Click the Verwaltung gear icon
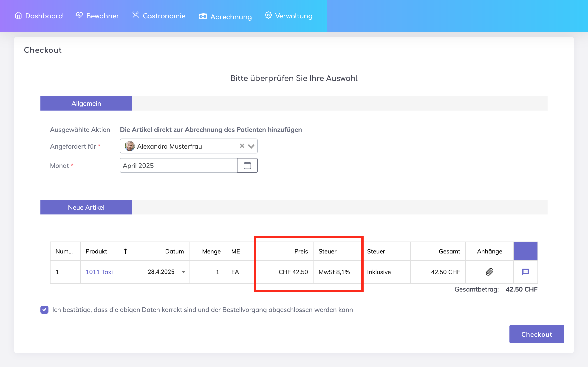Screen dimensions: 588x367 (268, 15)
